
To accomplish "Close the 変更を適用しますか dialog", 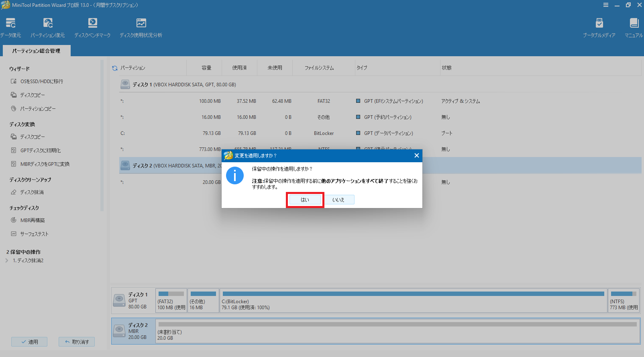I will 416,156.
